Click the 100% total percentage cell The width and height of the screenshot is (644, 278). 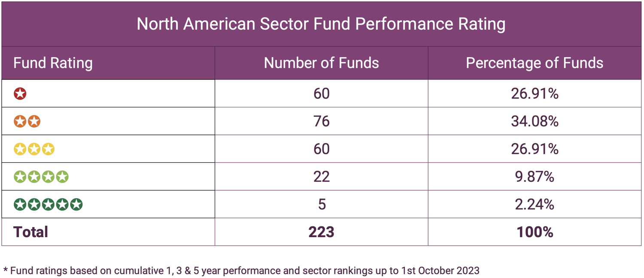click(535, 232)
